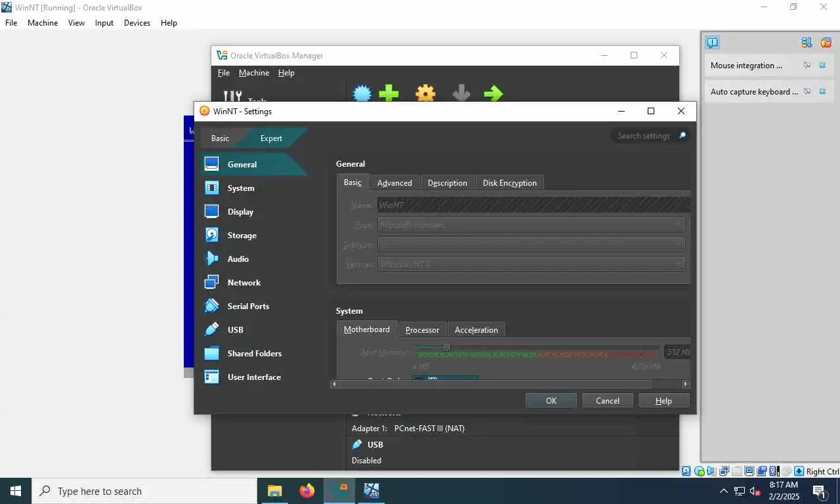Viewport: 840px width, 504px height.
Task: Open the Help menu in VirtualBox Manager
Action: tap(286, 73)
